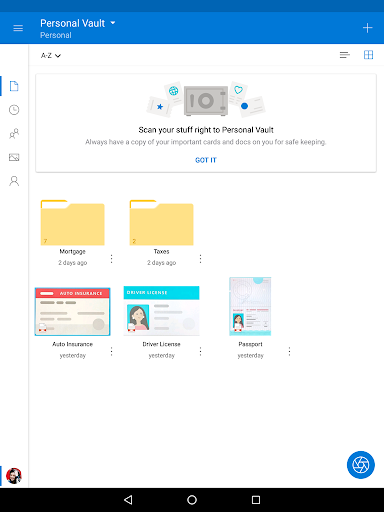Open the Auto Insurance thumbnail
The width and height of the screenshot is (384, 512).
coord(73,312)
